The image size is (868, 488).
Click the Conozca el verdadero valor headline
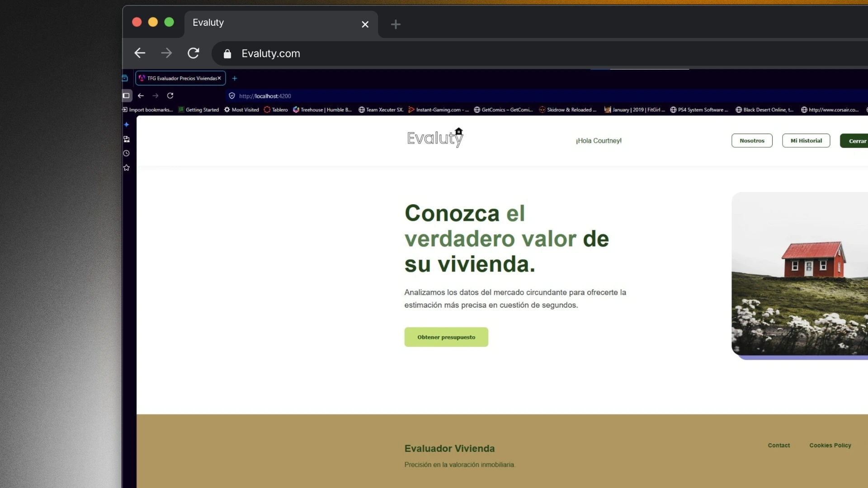coord(507,239)
